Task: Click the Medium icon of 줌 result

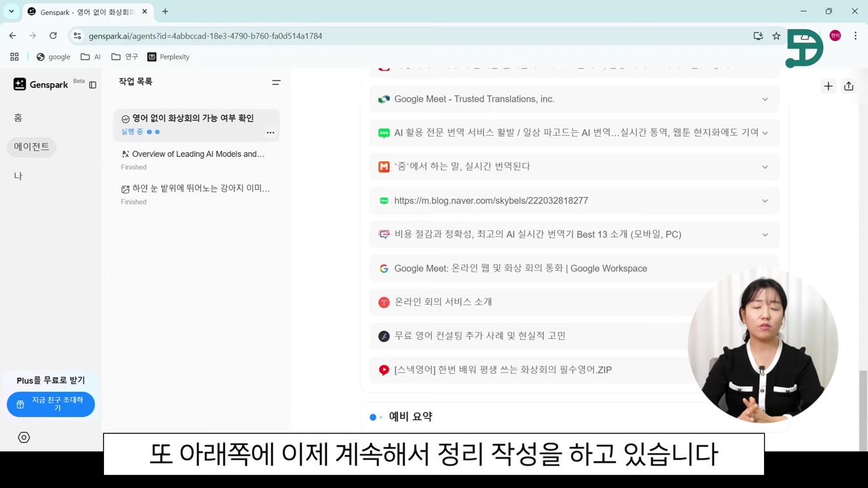Action: coord(384,167)
